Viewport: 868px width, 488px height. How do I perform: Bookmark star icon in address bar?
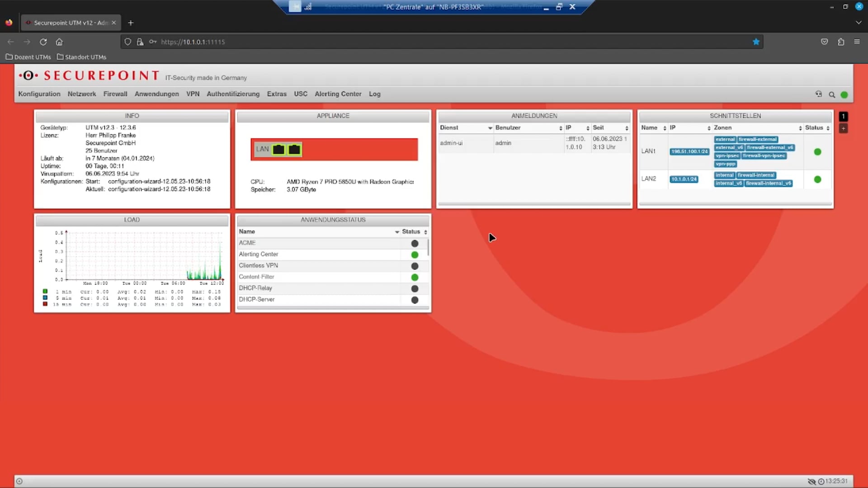pos(756,42)
